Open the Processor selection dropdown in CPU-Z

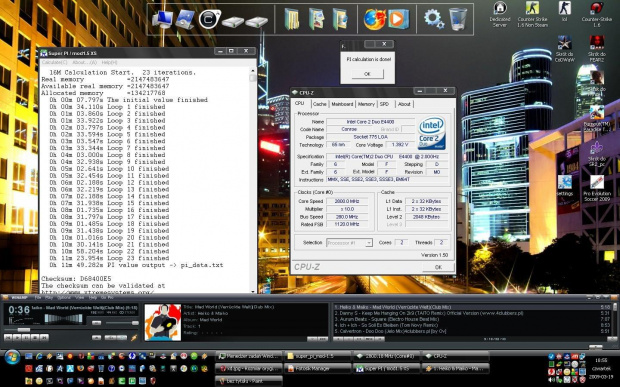click(x=349, y=243)
